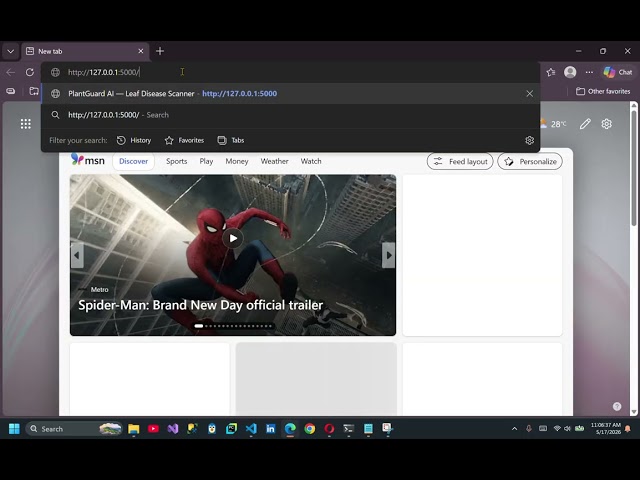Open Visual Studio Code from taskbar
This screenshot has width=640, height=480.
[251, 429]
